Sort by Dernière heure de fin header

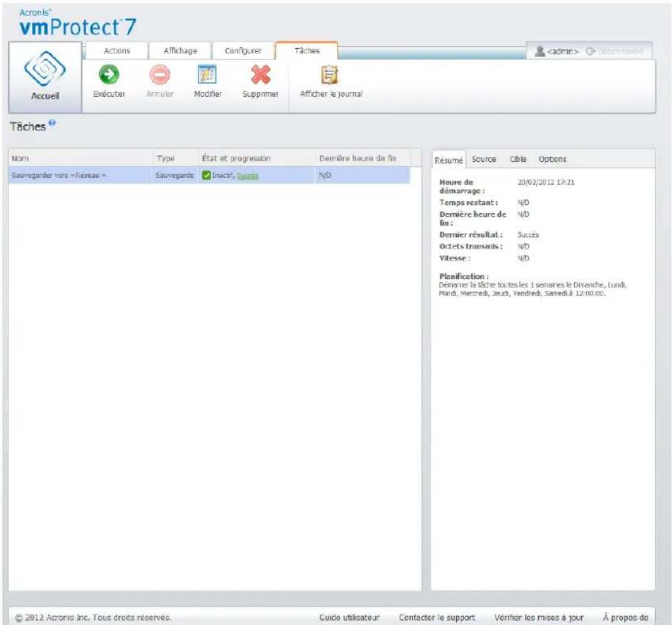point(362,158)
